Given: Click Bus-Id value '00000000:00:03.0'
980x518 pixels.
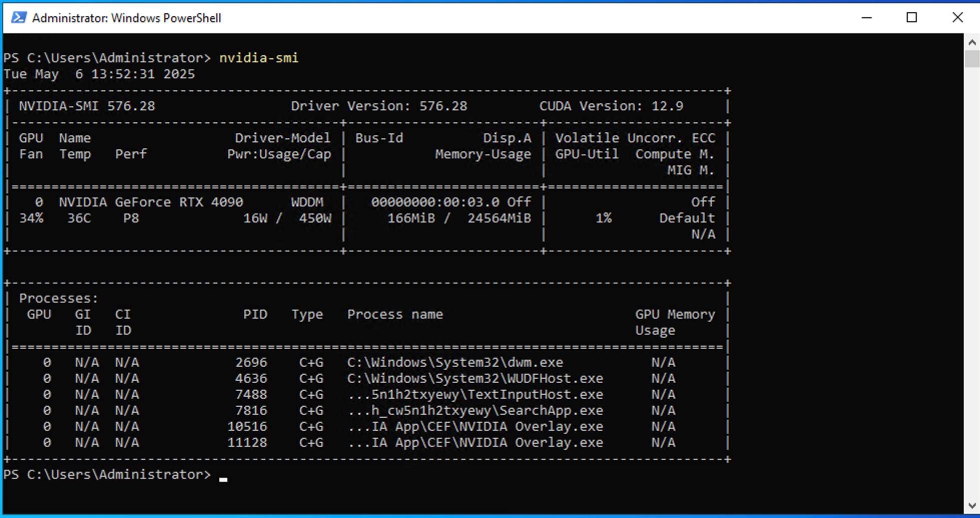Looking at the screenshot, I should click(435, 202).
